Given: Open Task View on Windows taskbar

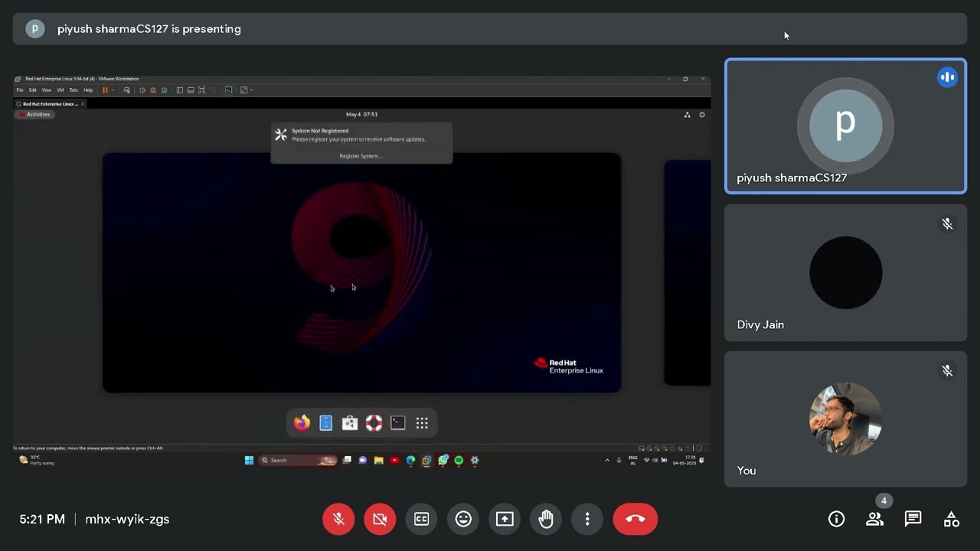Looking at the screenshot, I should [x=347, y=460].
